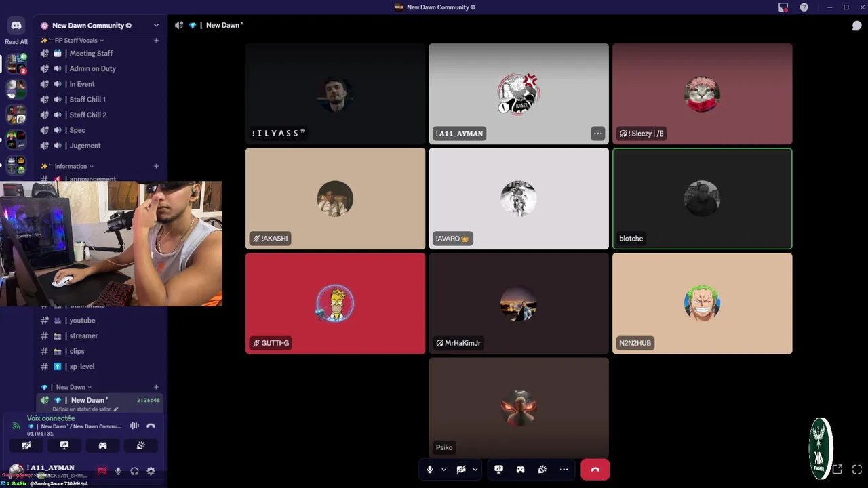This screenshot has height=488, width=868.
Task: Show chat with the speech bubble icon
Action: tap(856, 26)
